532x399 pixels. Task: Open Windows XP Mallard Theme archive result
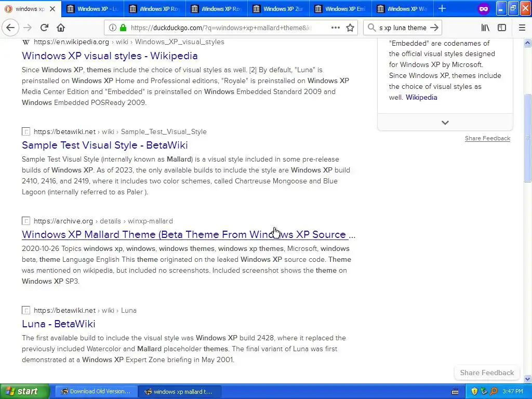coord(188,234)
